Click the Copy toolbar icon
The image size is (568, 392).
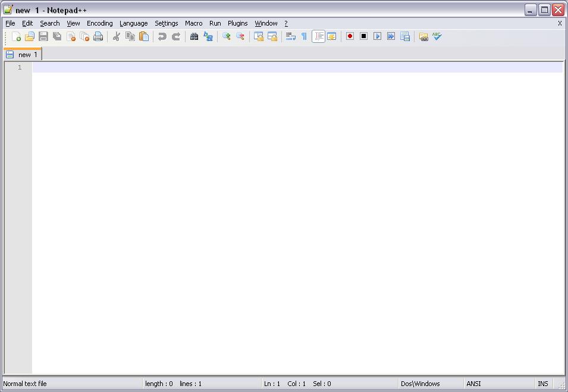130,36
